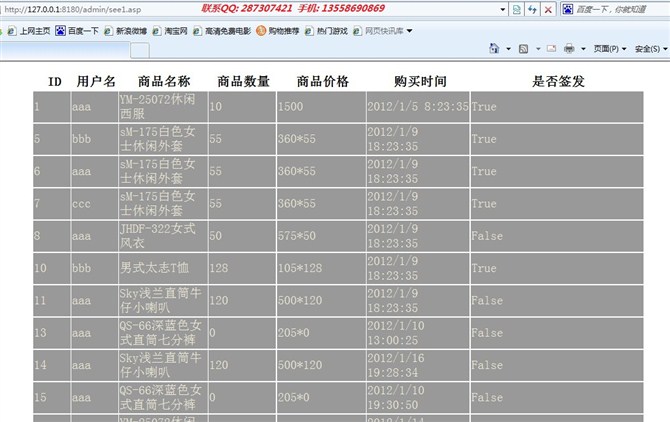Click JHDF-322女式风衣 product cell
670x422 pixels.
tap(163, 236)
